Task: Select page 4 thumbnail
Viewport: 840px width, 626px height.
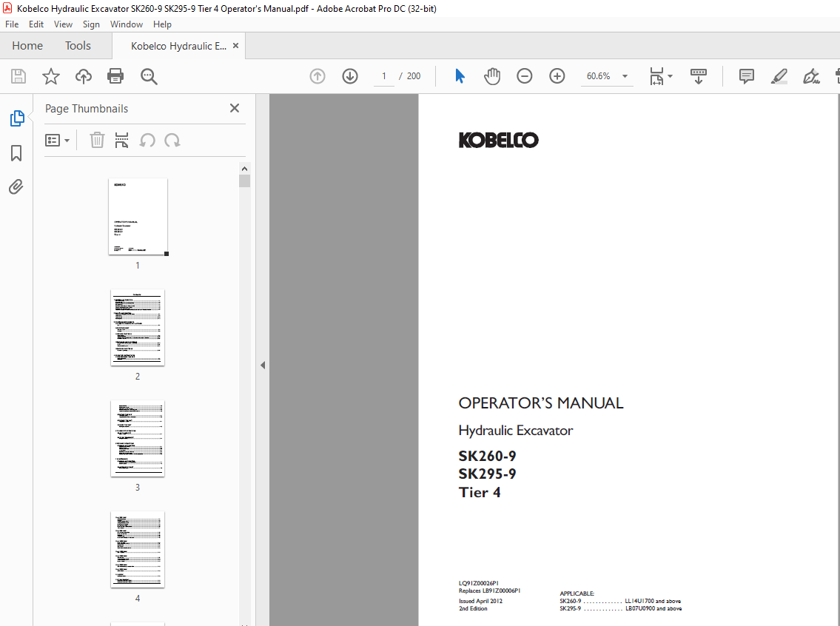Action: (138, 549)
